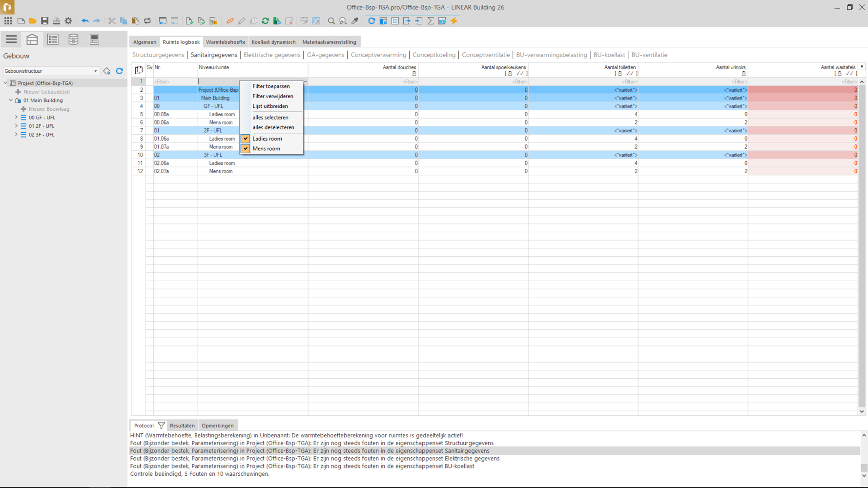Viewport: 868px width, 488px height.
Task: Select alles deselecteren in the filter menu
Action: (x=273, y=127)
